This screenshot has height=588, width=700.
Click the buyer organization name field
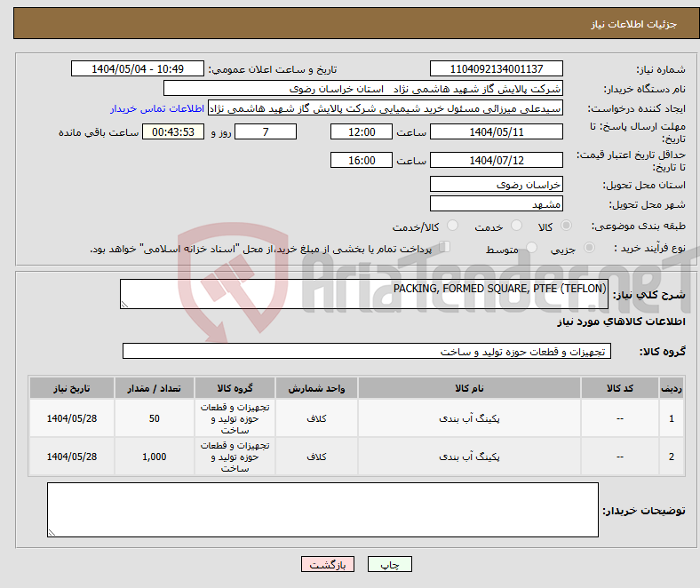coord(363,89)
